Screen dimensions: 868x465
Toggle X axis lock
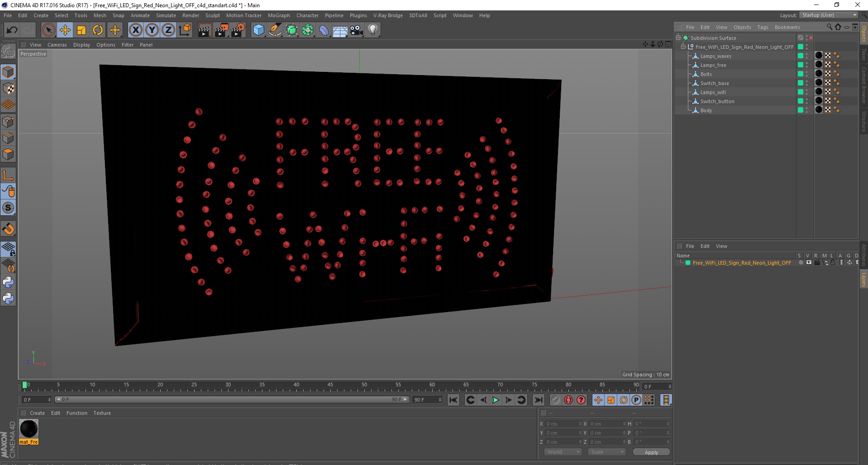(x=135, y=30)
